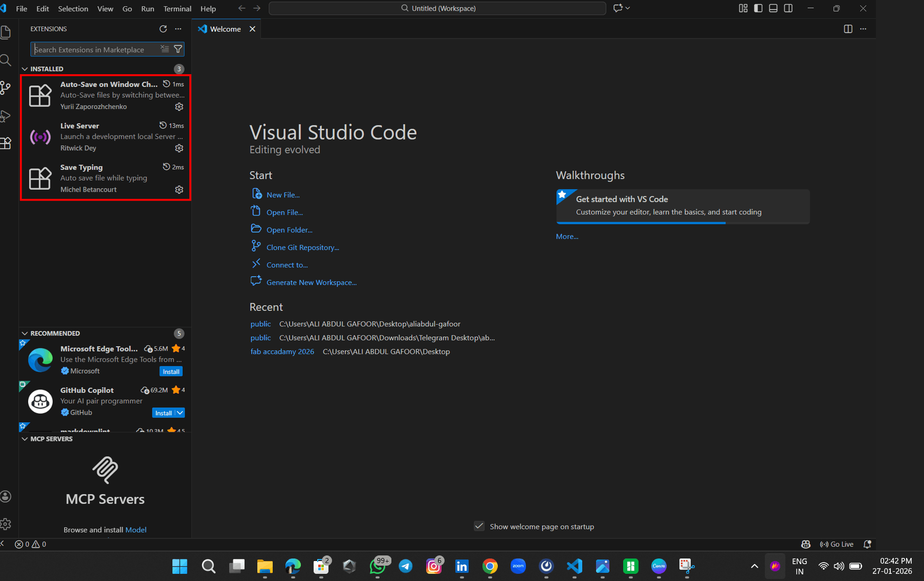Image resolution: width=924 pixels, height=581 pixels.
Task: Go forward in navigation history
Action: point(257,8)
